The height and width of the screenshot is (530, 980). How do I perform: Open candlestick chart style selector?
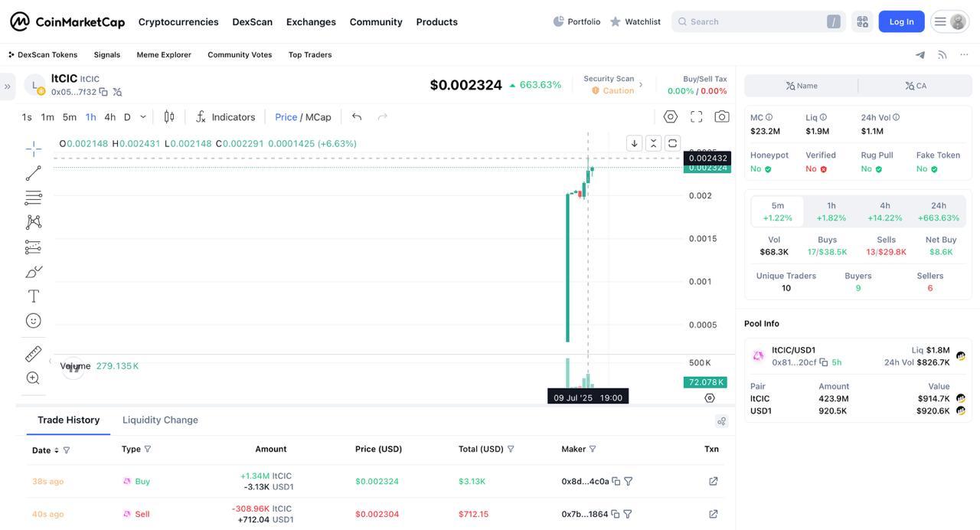click(x=169, y=116)
